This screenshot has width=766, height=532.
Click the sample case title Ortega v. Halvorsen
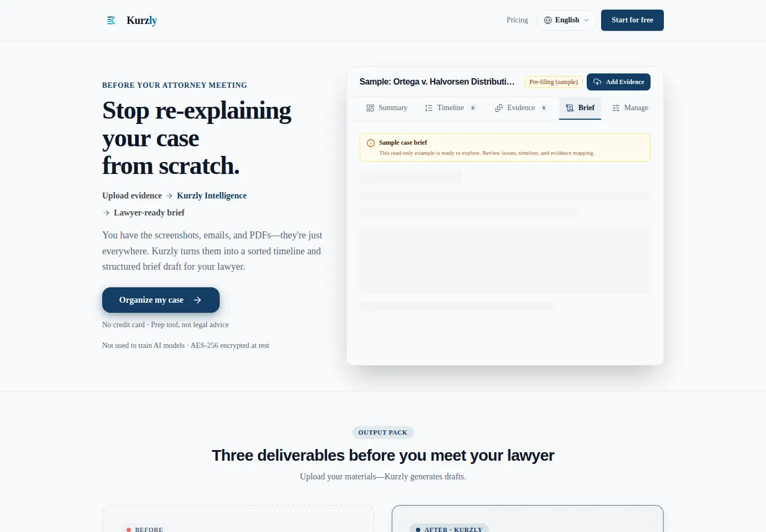coord(437,82)
